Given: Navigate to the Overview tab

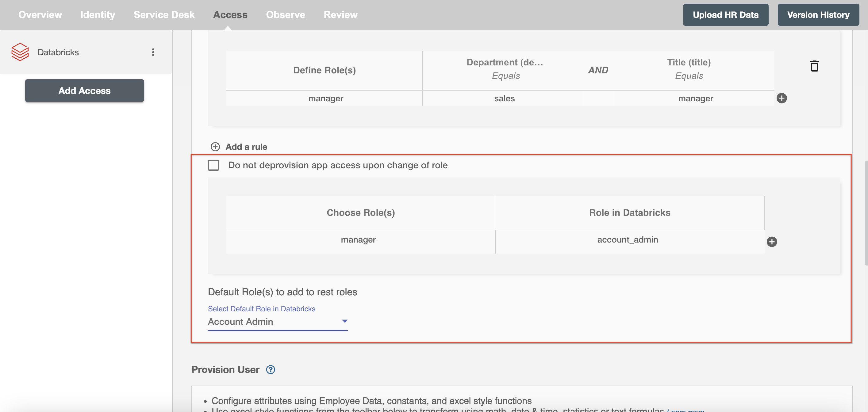Looking at the screenshot, I should [40, 14].
